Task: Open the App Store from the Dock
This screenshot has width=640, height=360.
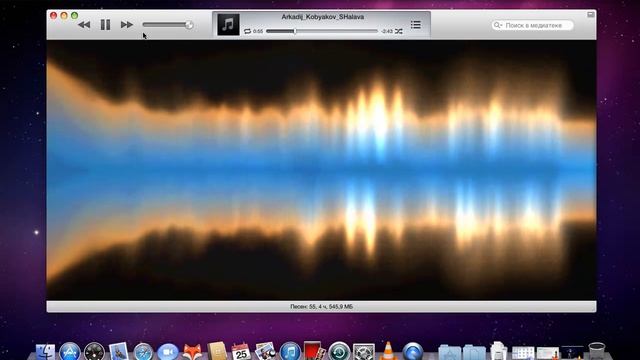Action: [x=70, y=352]
